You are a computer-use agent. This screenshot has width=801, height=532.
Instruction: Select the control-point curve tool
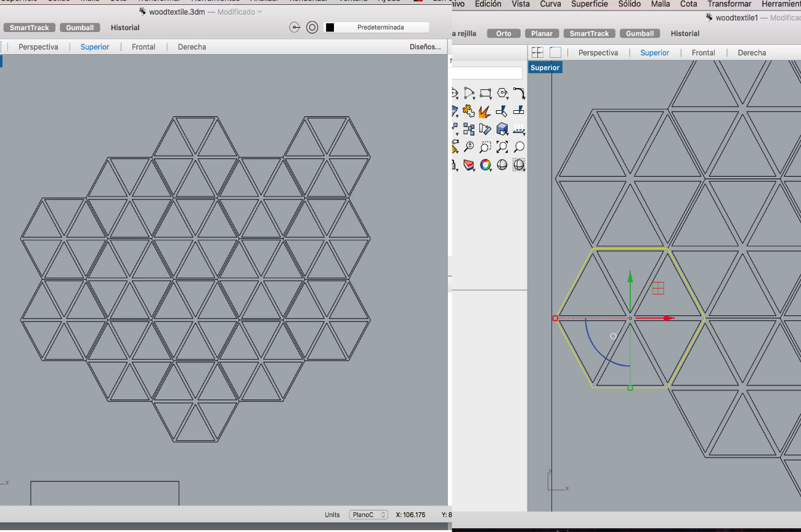[x=469, y=93]
